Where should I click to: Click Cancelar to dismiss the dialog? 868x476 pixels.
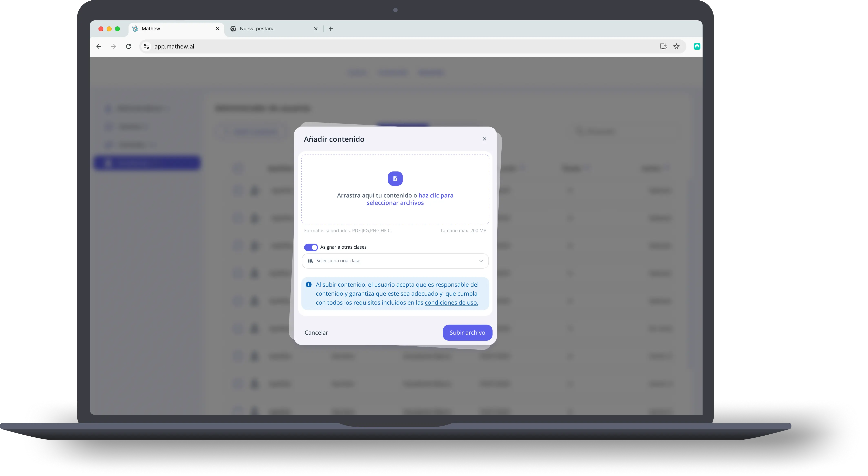click(316, 332)
